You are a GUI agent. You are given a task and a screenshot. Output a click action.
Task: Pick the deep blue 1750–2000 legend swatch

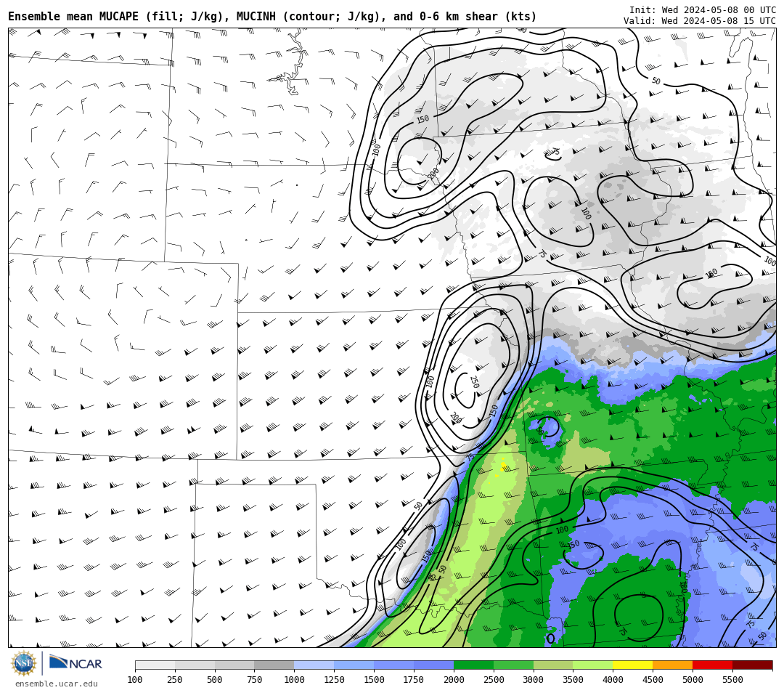[x=434, y=665]
